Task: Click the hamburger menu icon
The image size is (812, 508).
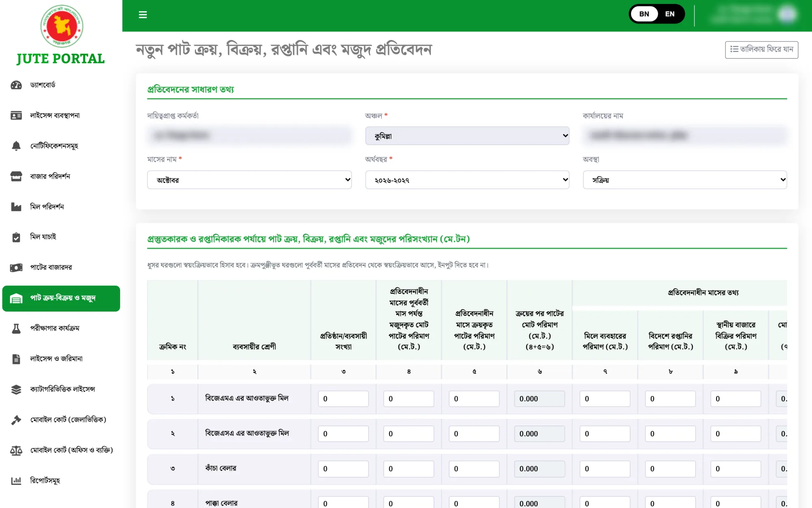Action: tap(143, 15)
